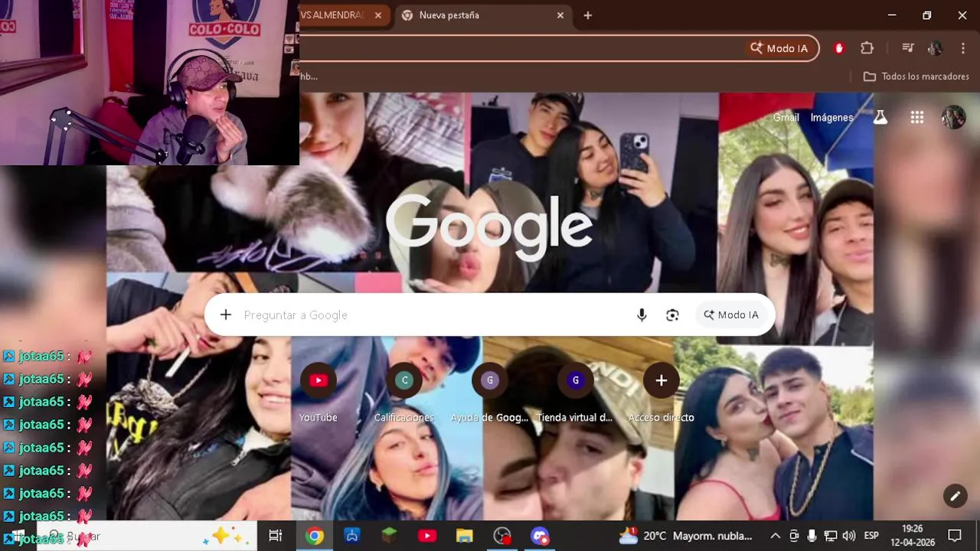Image resolution: width=980 pixels, height=551 pixels.
Task: Restore down the Chrome window
Action: tap(927, 15)
